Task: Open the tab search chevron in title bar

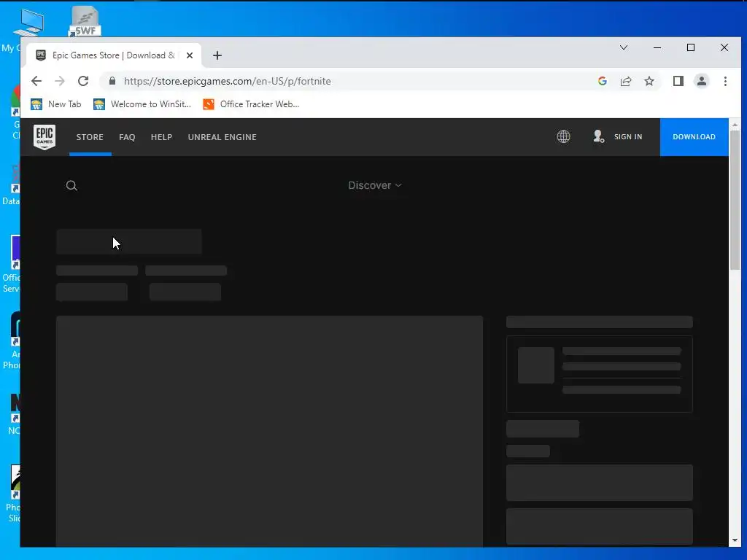Action: click(623, 47)
